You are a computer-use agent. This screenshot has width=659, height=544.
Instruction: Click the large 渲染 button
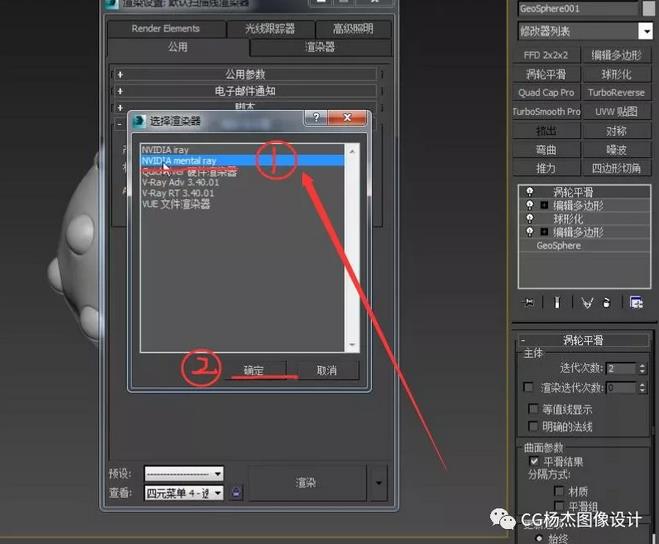click(306, 483)
